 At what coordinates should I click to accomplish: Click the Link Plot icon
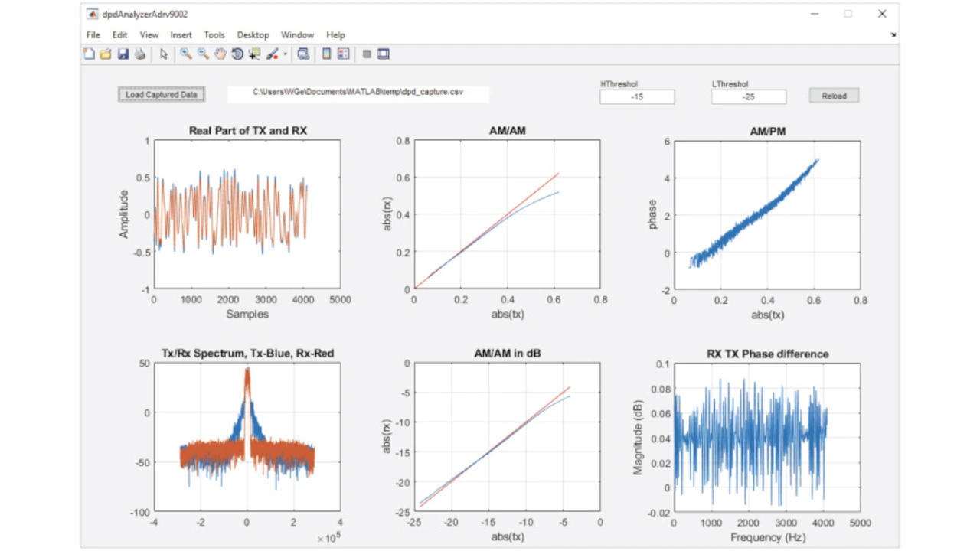pos(303,54)
